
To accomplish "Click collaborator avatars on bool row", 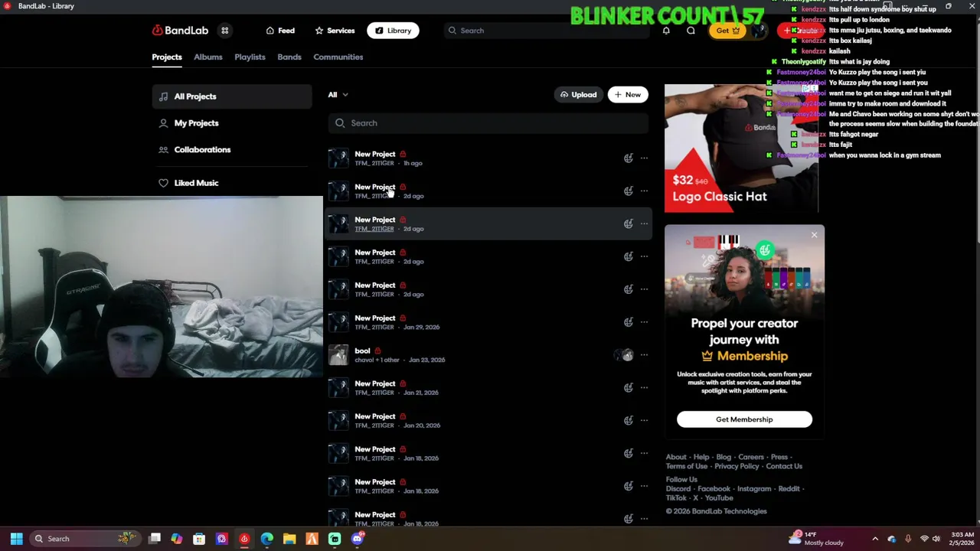I will (x=626, y=355).
